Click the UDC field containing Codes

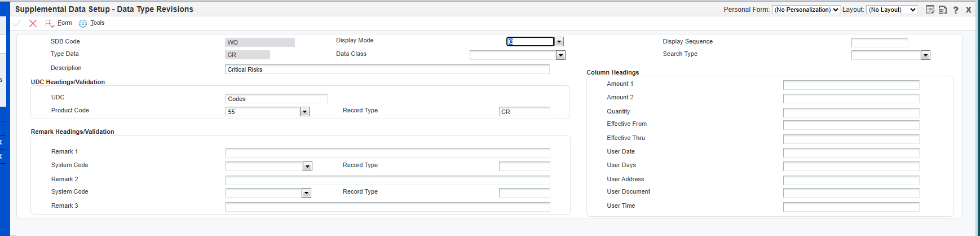click(276, 99)
